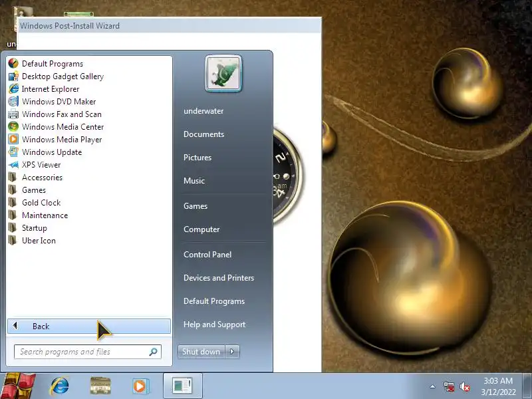Open Windows DVD Maker icon

(x=13, y=102)
